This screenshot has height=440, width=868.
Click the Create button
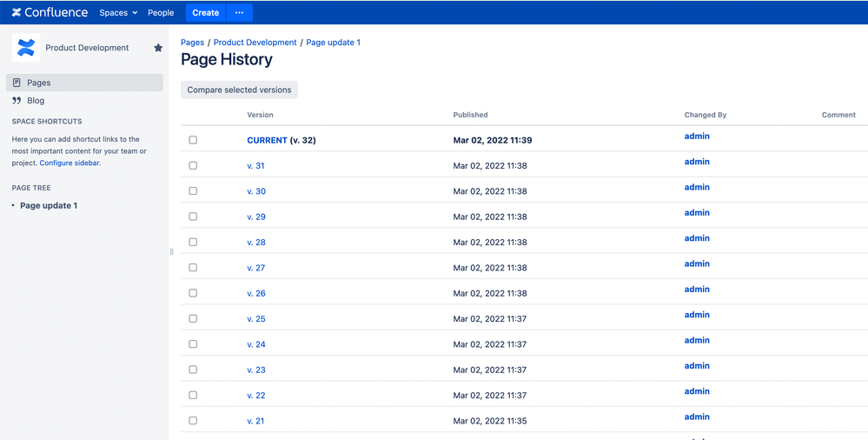(x=205, y=13)
